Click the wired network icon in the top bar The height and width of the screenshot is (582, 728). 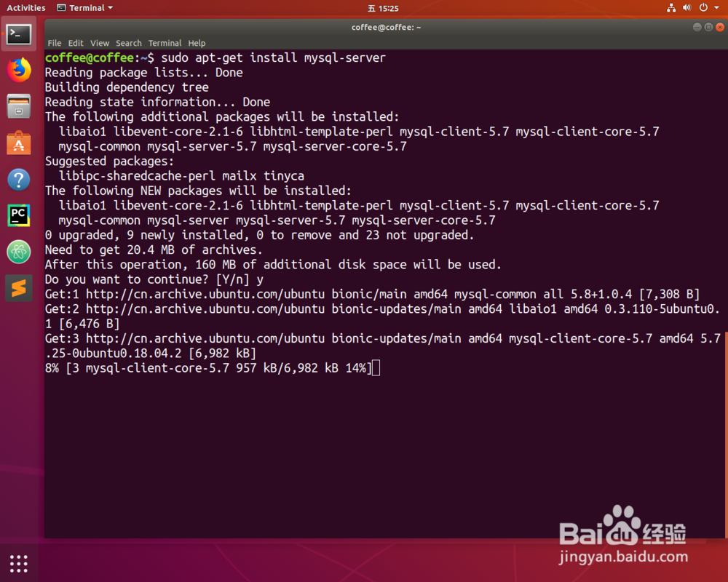pos(670,8)
